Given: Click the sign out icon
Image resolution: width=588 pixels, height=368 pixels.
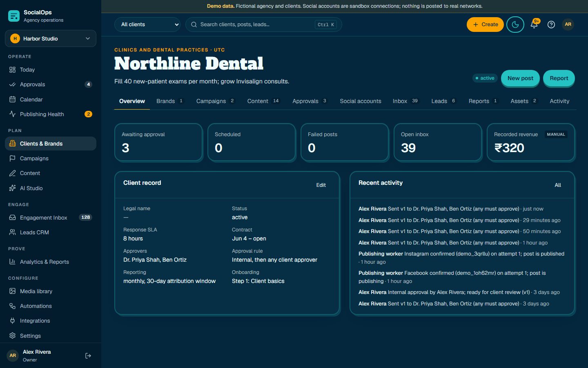Looking at the screenshot, I should click(88, 356).
